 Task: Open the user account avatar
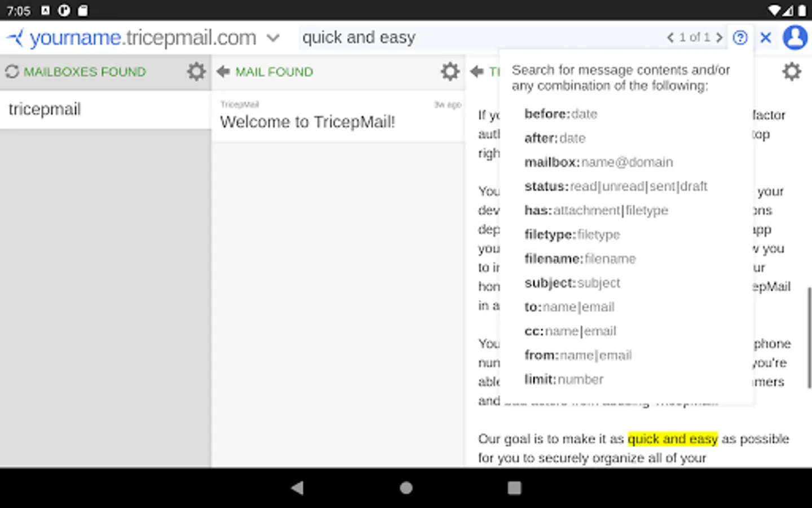(795, 37)
